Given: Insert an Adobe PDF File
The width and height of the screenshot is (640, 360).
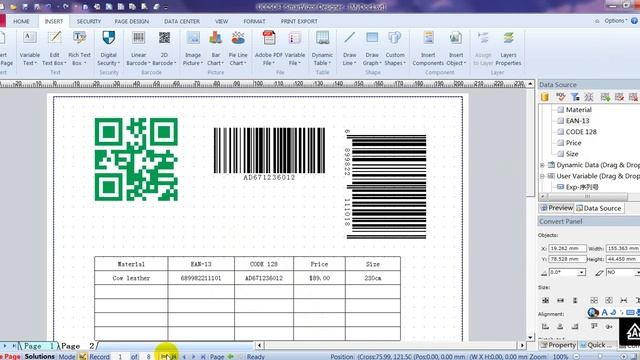Looking at the screenshot, I should tap(268, 48).
